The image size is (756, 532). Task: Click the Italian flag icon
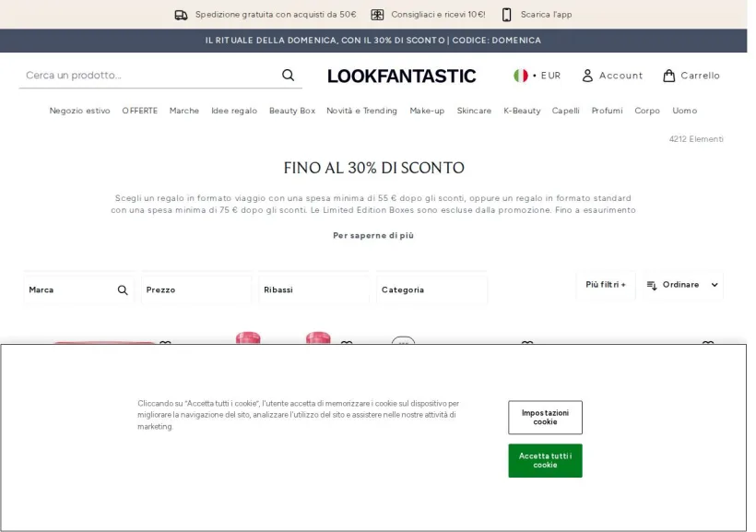coord(521,76)
